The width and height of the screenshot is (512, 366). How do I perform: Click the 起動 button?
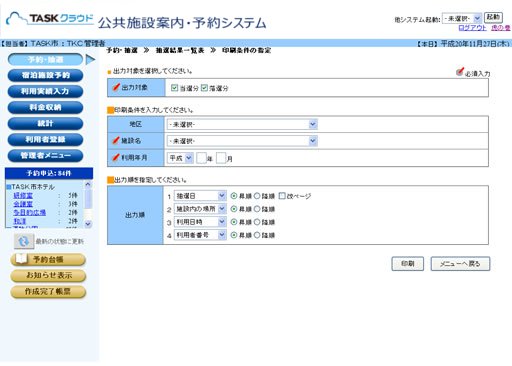click(493, 17)
